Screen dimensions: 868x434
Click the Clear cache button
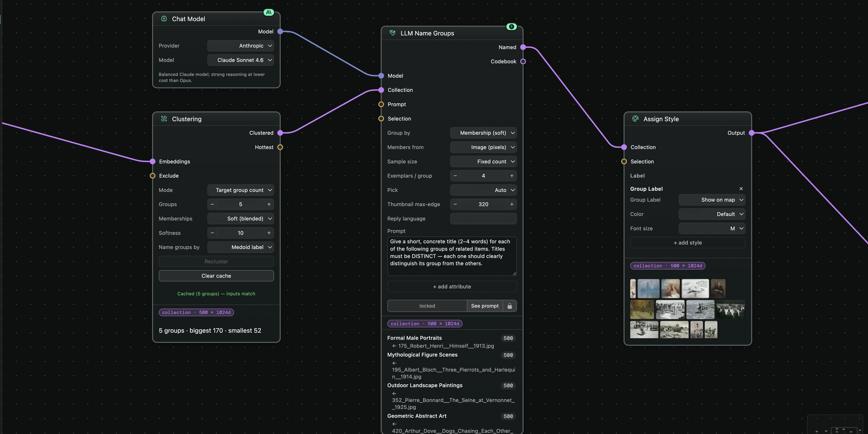coord(216,276)
